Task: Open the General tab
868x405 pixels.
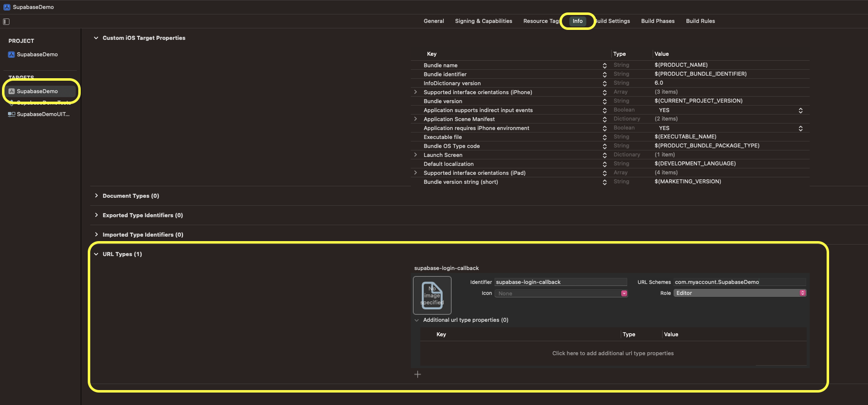Action: coord(434,21)
